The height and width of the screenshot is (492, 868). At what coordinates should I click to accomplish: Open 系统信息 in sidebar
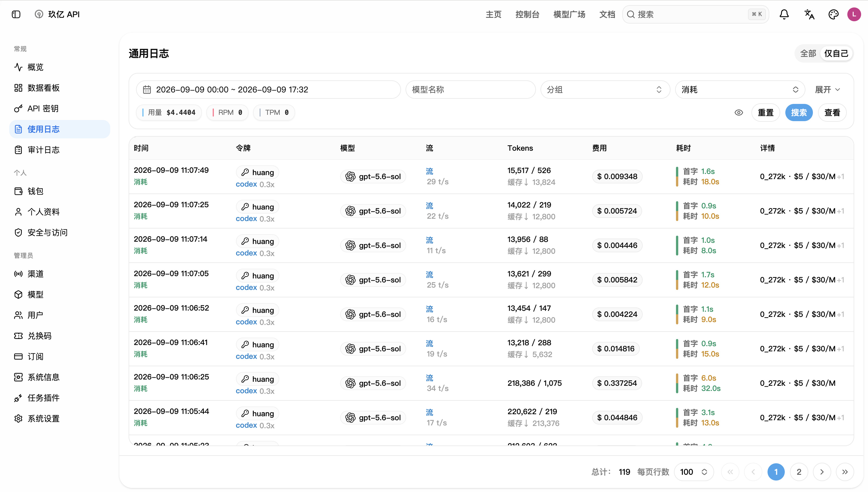59,377
